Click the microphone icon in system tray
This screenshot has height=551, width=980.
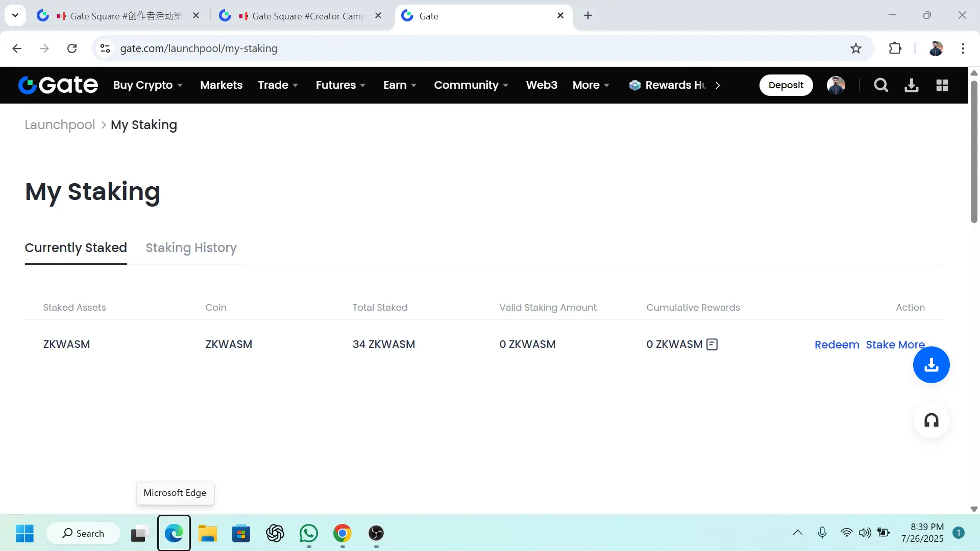tap(822, 533)
